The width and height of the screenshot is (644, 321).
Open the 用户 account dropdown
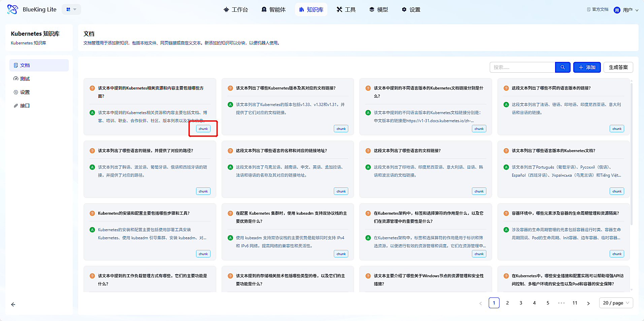tap(629, 10)
